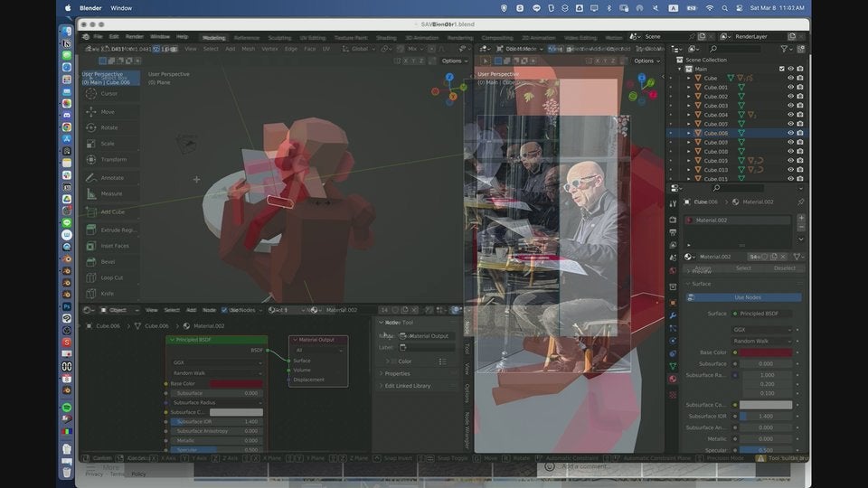Select the Knife tool
The image size is (868, 488).
pos(109,293)
